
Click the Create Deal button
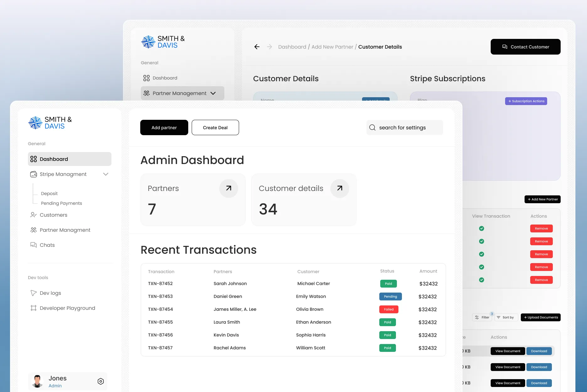(x=215, y=128)
